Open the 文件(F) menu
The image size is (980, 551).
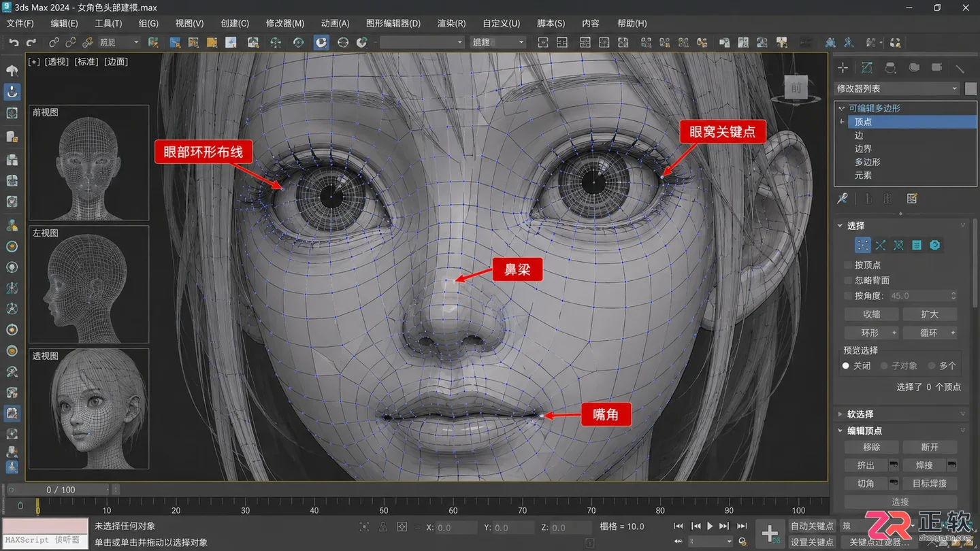[20, 23]
